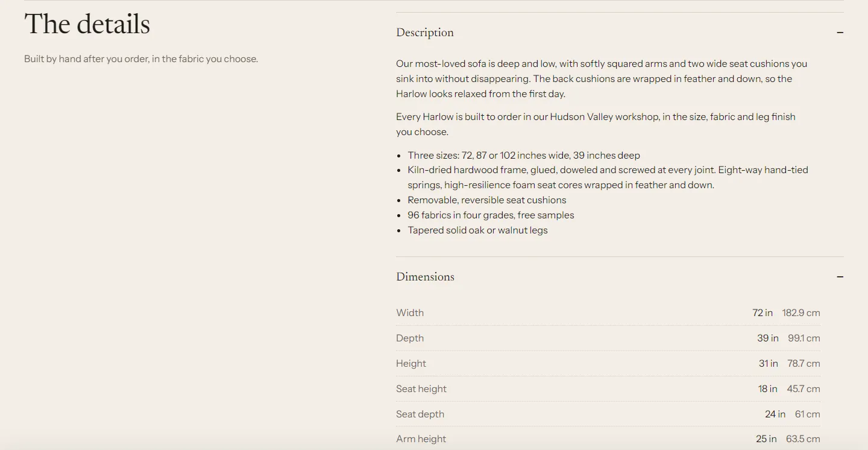Image resolution: width=868 pixels, height=450 pixels.
Task: Click bullet '96 fabrics in four grades'
Action: 491,215
